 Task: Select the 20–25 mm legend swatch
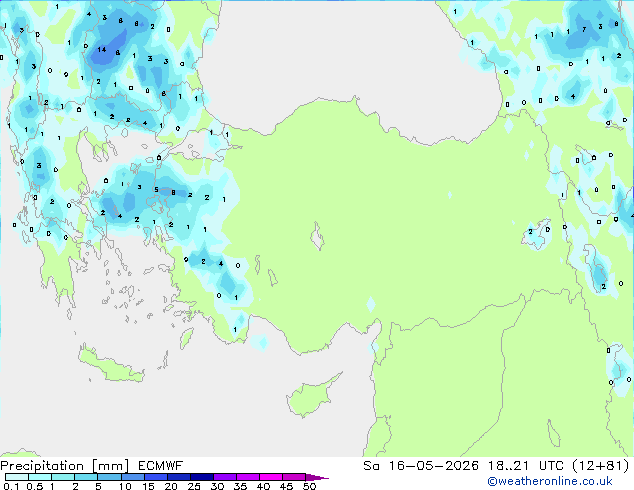click(179, 477)
